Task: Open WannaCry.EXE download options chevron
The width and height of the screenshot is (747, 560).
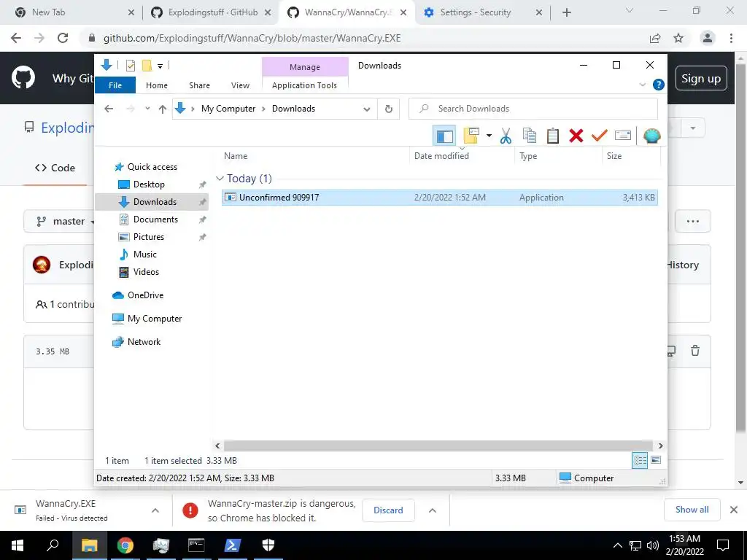Action: pos(155,510)
